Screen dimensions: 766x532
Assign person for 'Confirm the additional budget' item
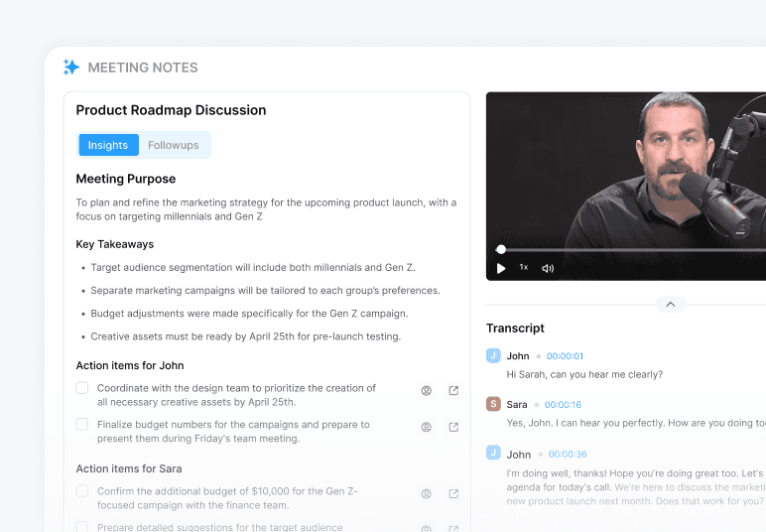click(427, 494)
